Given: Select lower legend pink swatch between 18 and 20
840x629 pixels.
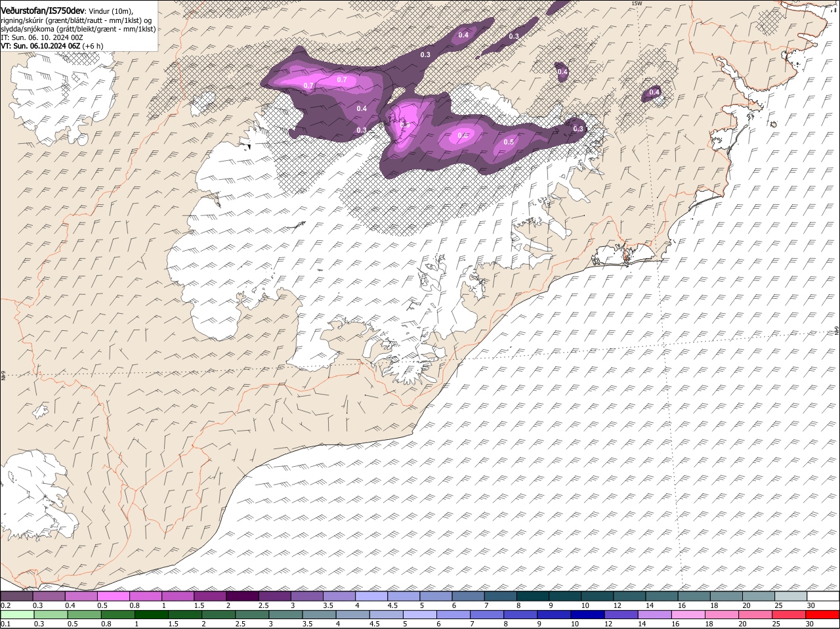Looking at the screenshot, I should (721, 615).
